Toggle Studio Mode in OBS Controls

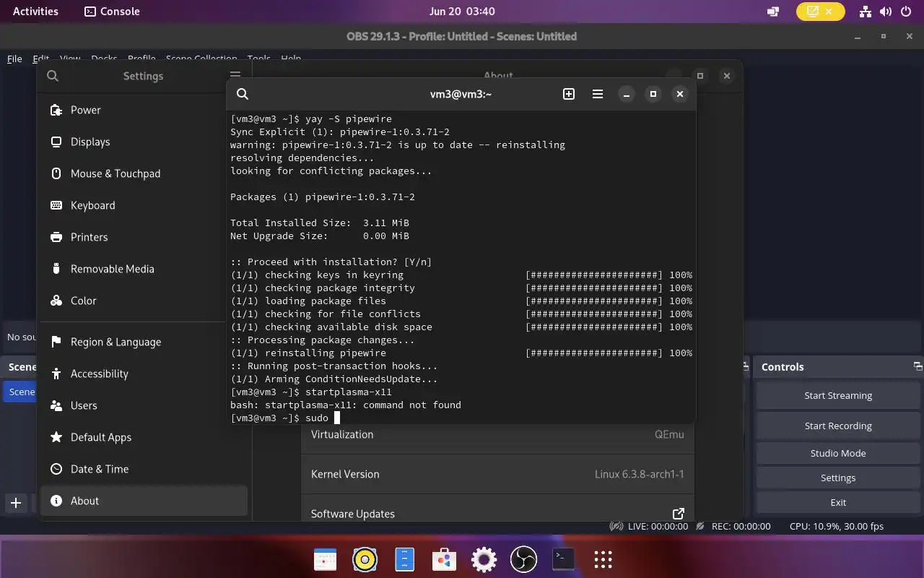pos(838,453)
